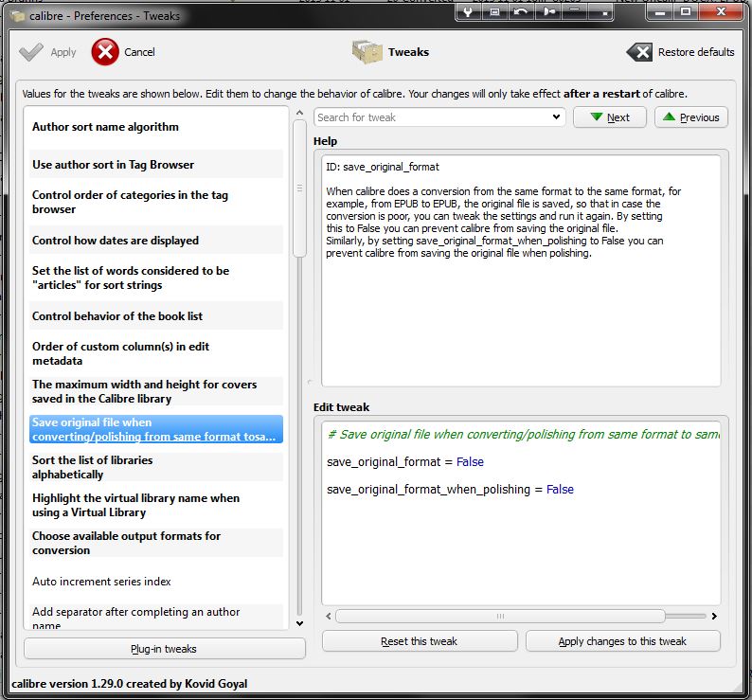Close the Preferences window with red X
Screen dimensions: 752x700
[x=721, y=12]
